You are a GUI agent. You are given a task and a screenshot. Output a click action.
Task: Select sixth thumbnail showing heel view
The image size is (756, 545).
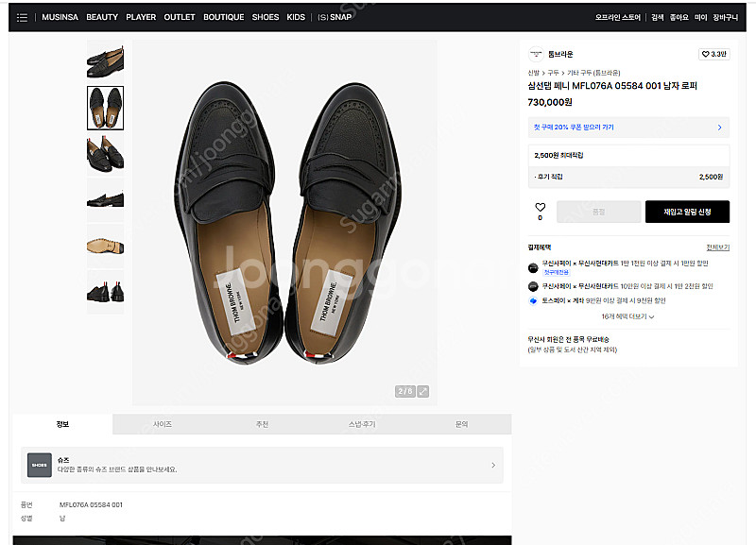[105, 292]
